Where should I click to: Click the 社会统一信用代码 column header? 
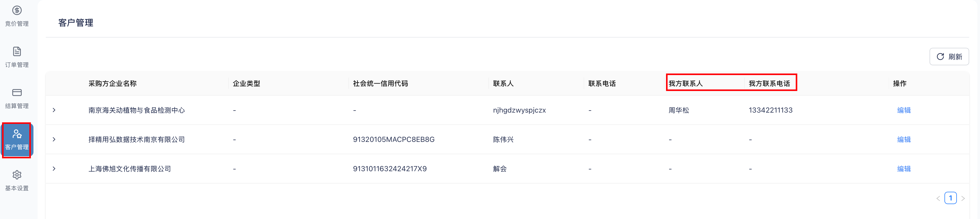tap(380, 84)
